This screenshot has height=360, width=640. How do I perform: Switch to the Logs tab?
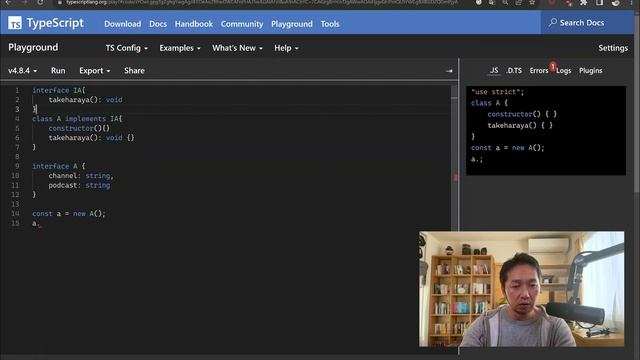pos(564,71)
